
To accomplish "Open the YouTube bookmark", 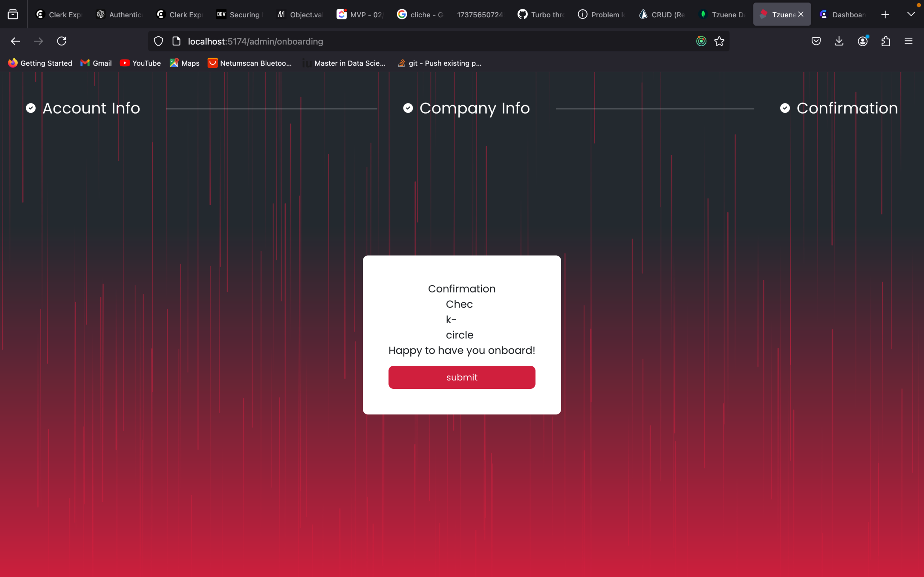I will [140, 63].
